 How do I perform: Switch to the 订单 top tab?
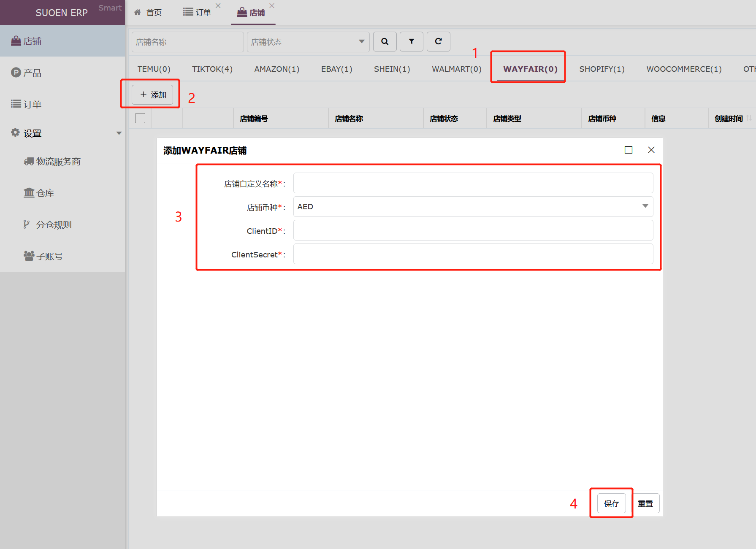coord(197,12)
